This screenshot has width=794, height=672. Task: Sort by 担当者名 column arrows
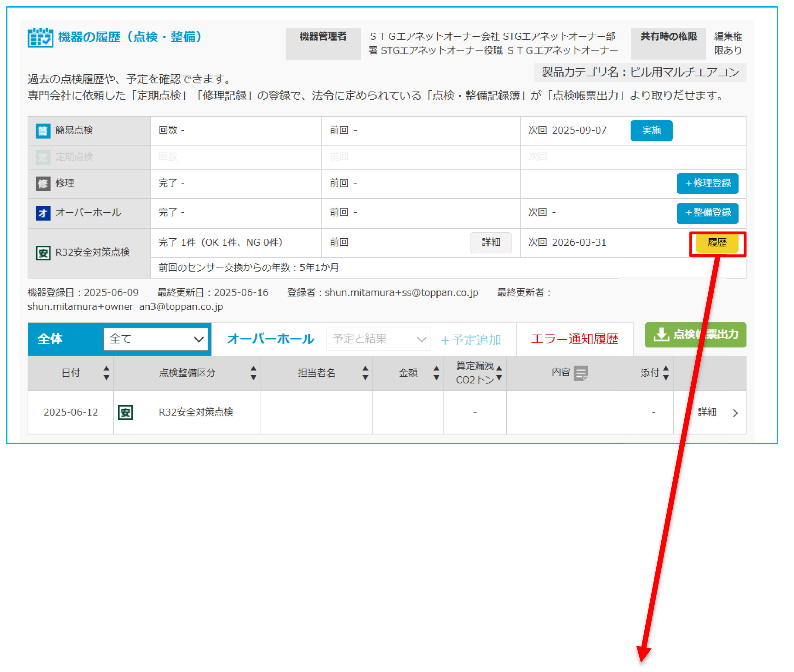365,373
